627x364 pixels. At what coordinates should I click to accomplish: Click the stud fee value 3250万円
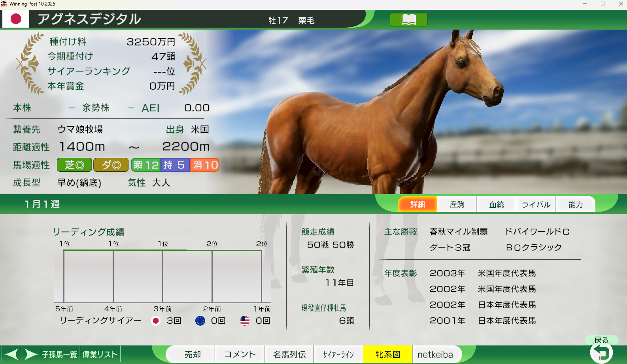[x=151, y=42]
